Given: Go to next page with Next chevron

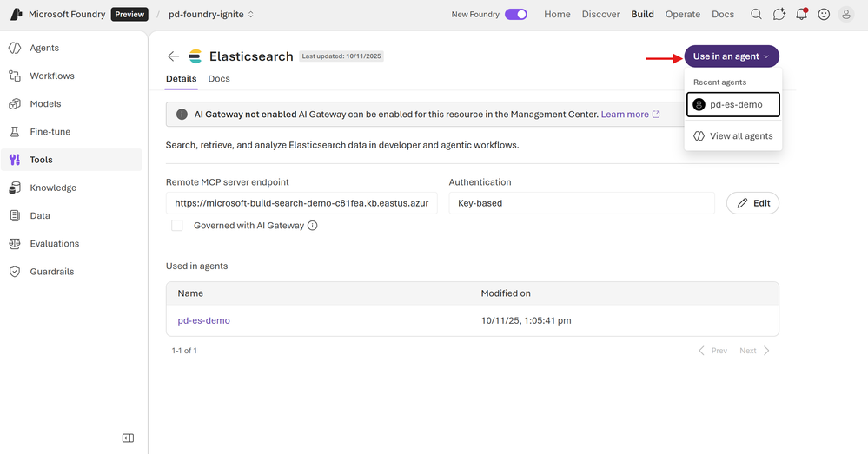Looking at the screenshot, I should pyautogui.click(x=766, y=351).
